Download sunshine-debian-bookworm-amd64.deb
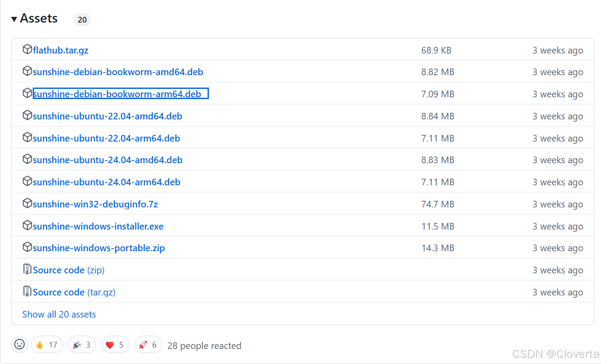The height and width of the screenshot is (364, 601). pos(118,72)
